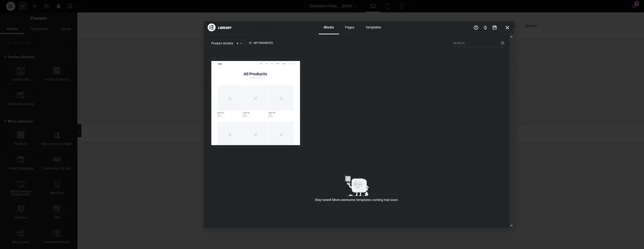Click the sparkle icon in top bar
Viewport: 644px width, 249px height.
35,6
